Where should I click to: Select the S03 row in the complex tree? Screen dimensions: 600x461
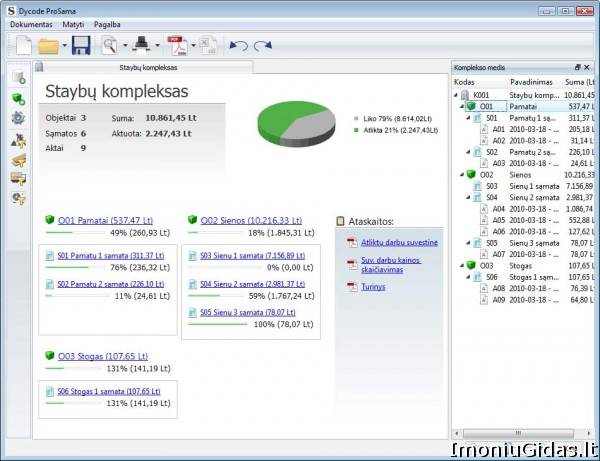[x=491, y=185]
